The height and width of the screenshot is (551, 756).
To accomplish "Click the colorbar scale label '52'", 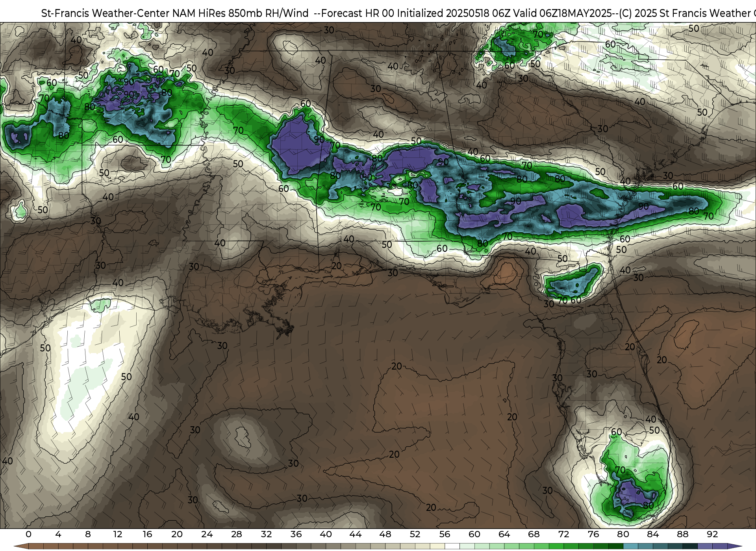I will (415, 534).
